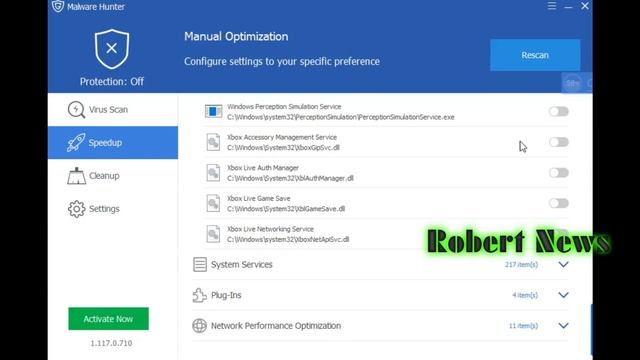Click the PerceptionSimulationService.exe path

pyautogui.click(x=341, y=117)
